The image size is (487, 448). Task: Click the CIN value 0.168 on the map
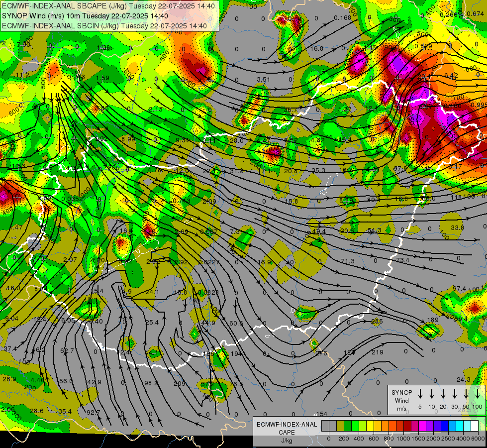coord(343,18)
